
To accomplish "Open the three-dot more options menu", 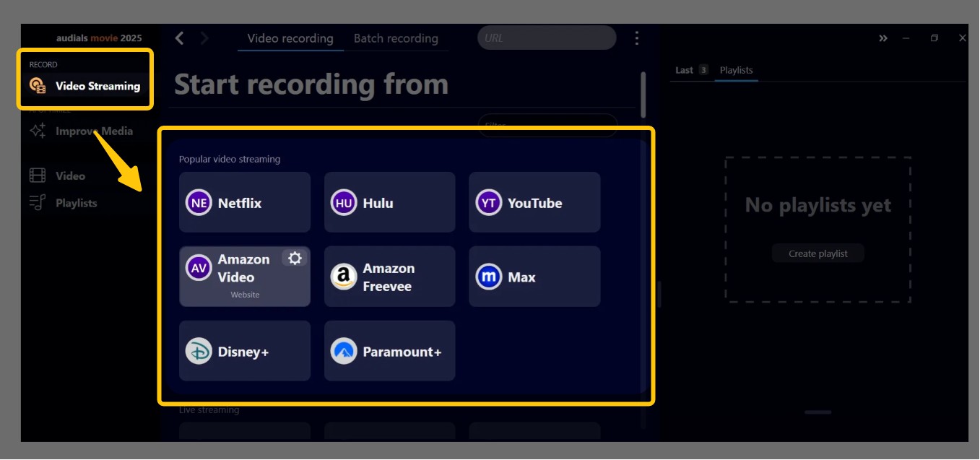I will tap(636, 38).
